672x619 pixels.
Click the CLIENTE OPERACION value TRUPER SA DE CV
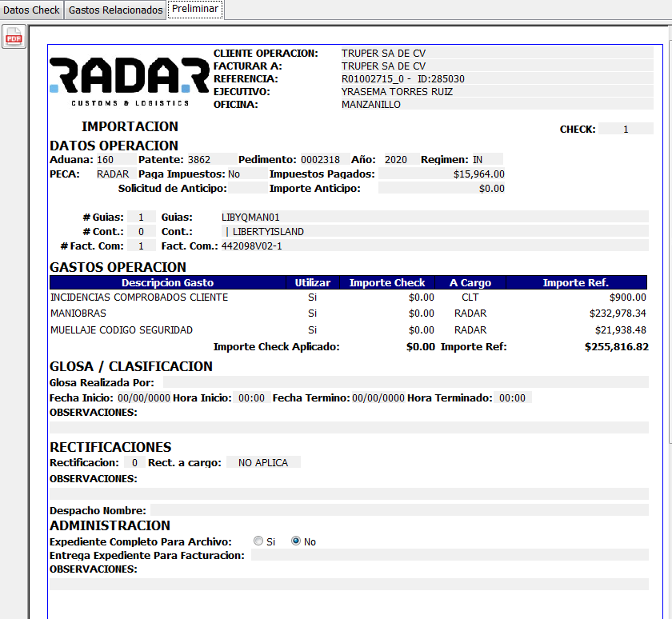tap(497, 53)
